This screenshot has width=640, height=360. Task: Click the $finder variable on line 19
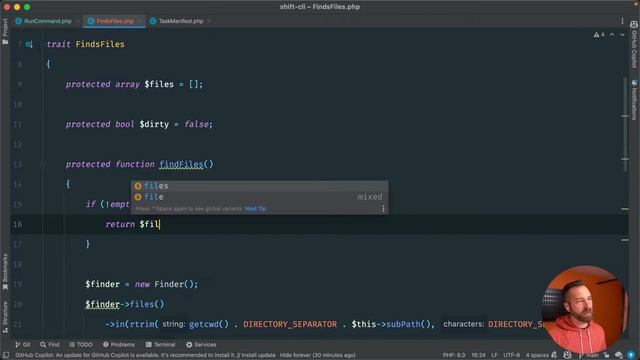(102, 284)
